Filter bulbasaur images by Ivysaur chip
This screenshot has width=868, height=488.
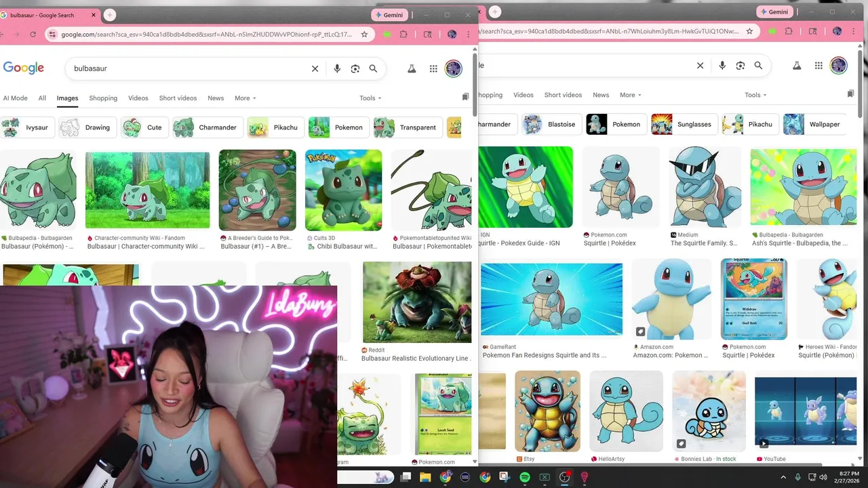pos(28,127)
